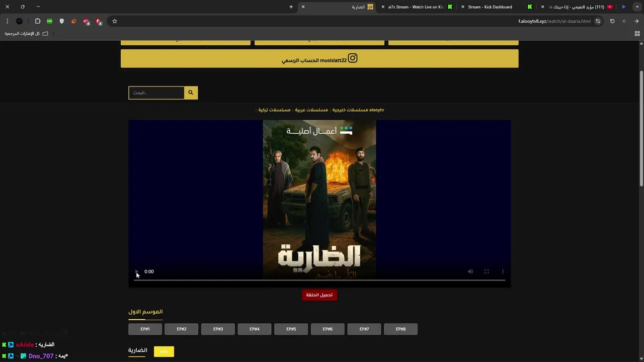Bookmark this page with the star icon
644x362 pixels.
coord(115,21)
